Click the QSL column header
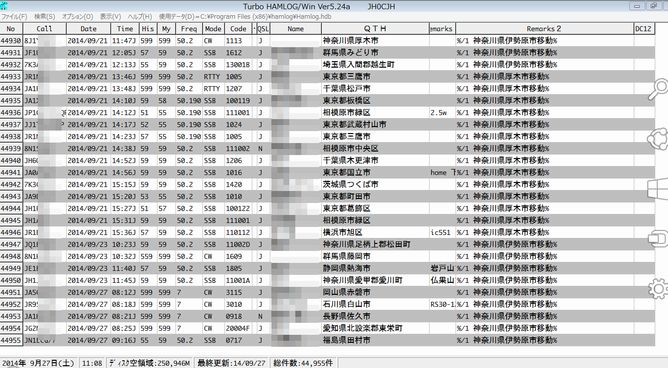Image resolution: width=668 pixels, height=368 pixels. [x=263, y=29]
